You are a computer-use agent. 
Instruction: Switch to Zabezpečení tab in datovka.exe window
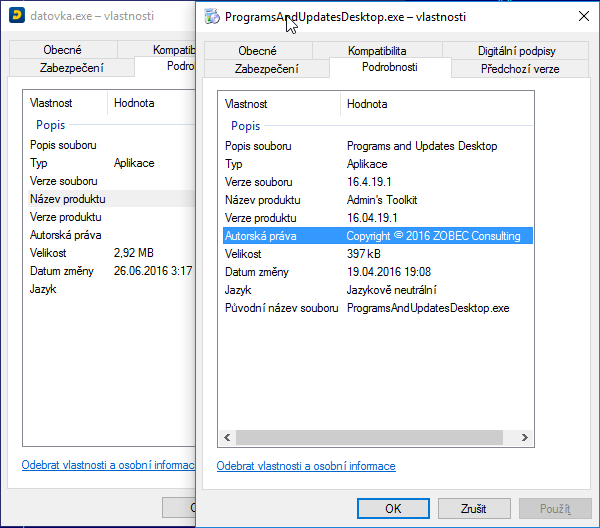72,68
